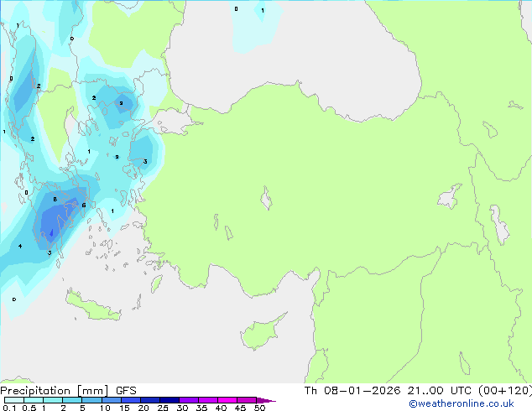Click the 'Precipitation [mm]' title text
This screenshot has height=411, width=532.
pos(54,391)
